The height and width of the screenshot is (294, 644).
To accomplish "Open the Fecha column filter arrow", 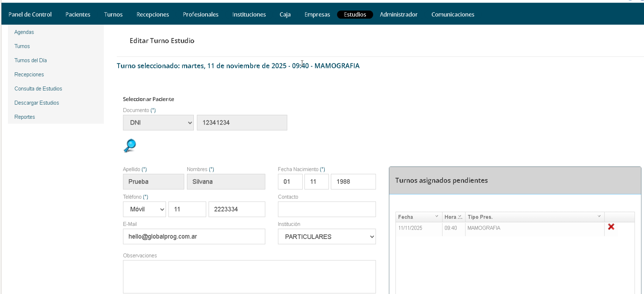I will click(x=436, y=217).
